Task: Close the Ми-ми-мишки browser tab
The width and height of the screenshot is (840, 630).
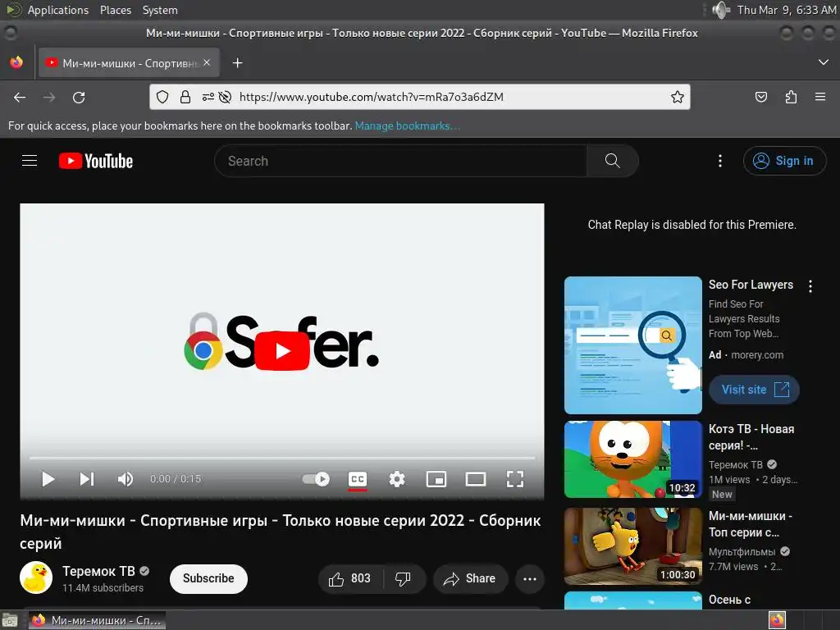Action: (x=207, y=62)
